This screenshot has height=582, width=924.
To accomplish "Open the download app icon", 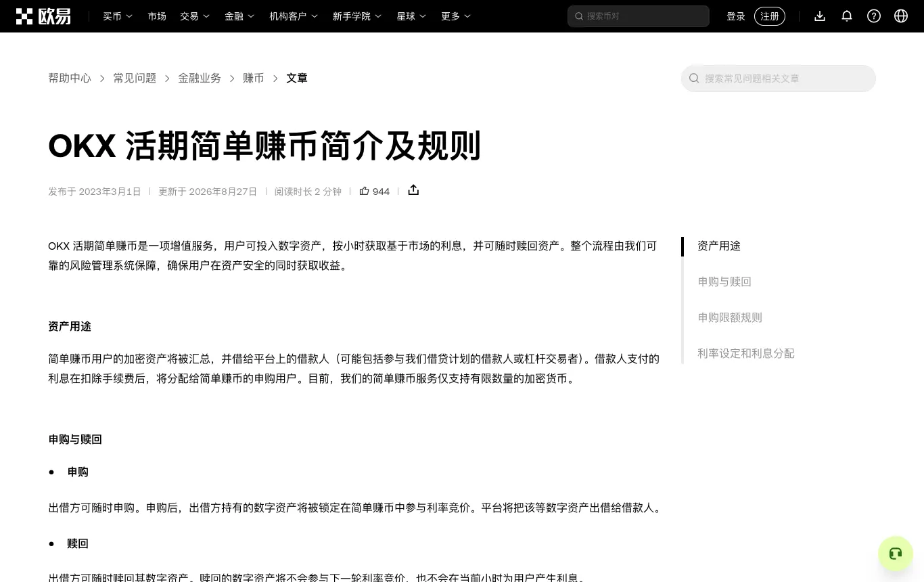I will pos(820,16).
